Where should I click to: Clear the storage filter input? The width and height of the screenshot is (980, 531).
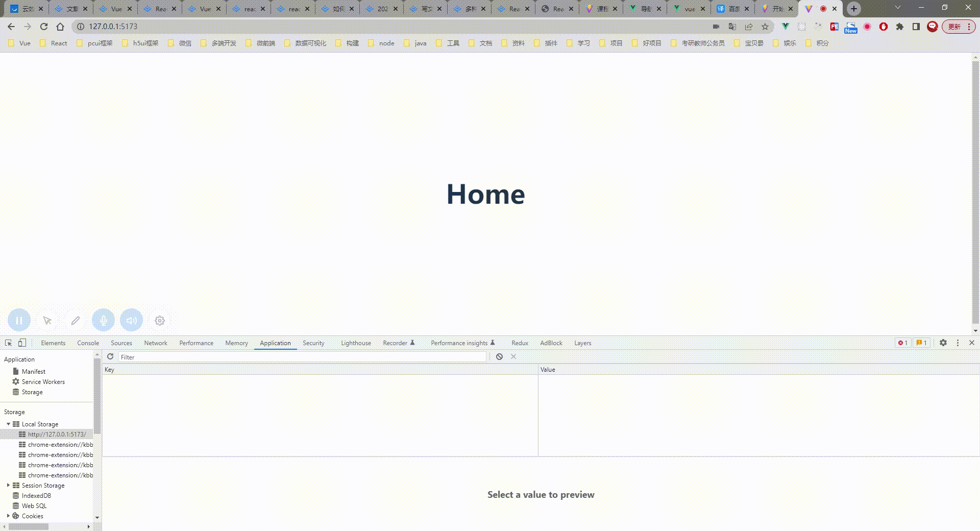coord(513,356)
